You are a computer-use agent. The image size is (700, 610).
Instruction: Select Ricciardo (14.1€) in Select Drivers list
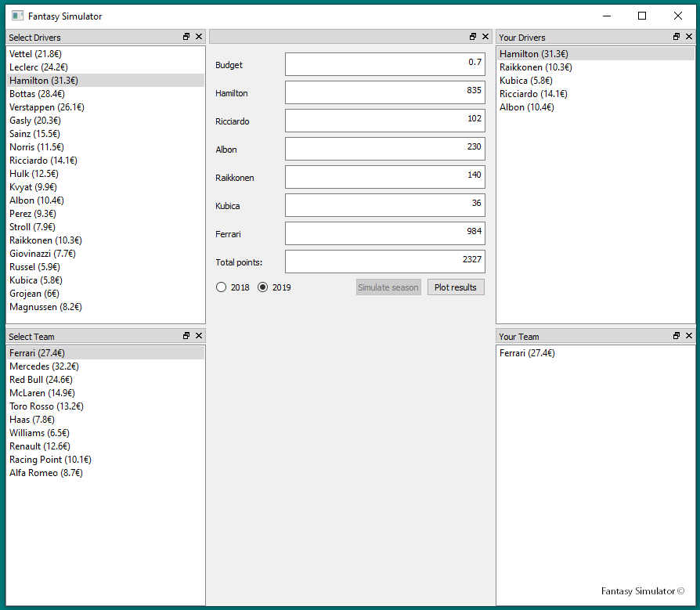[x=106, y=161]
